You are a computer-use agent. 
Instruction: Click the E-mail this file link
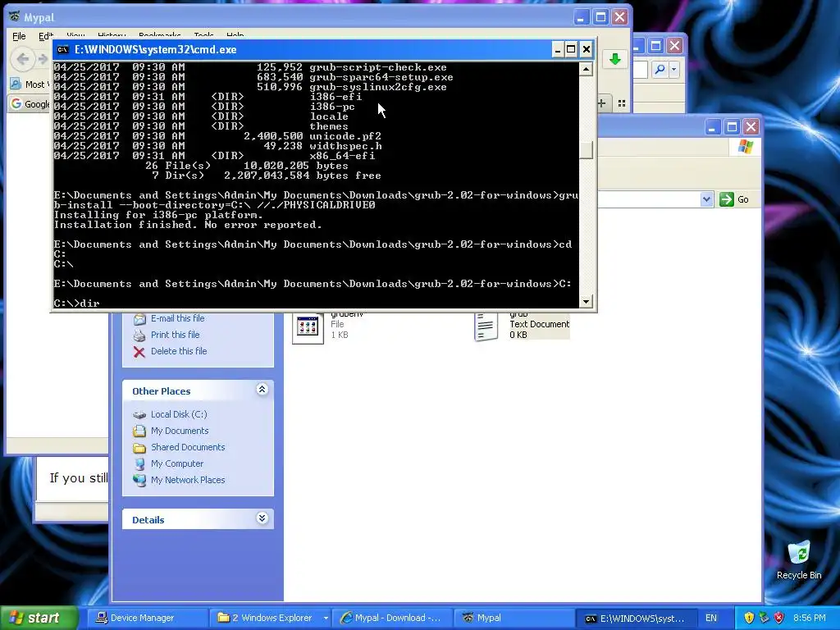(x=177, y=318)
